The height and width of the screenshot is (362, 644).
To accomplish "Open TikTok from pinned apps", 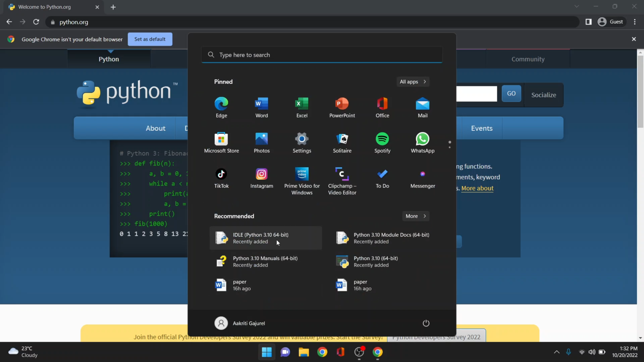I will (221, 178).
